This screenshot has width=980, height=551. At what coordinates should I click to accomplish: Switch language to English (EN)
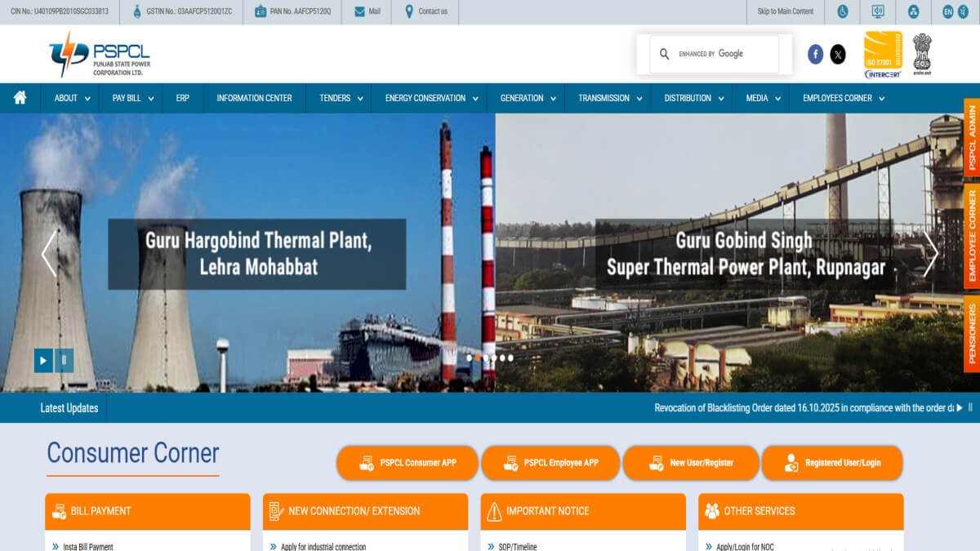[x=947, y=11]
